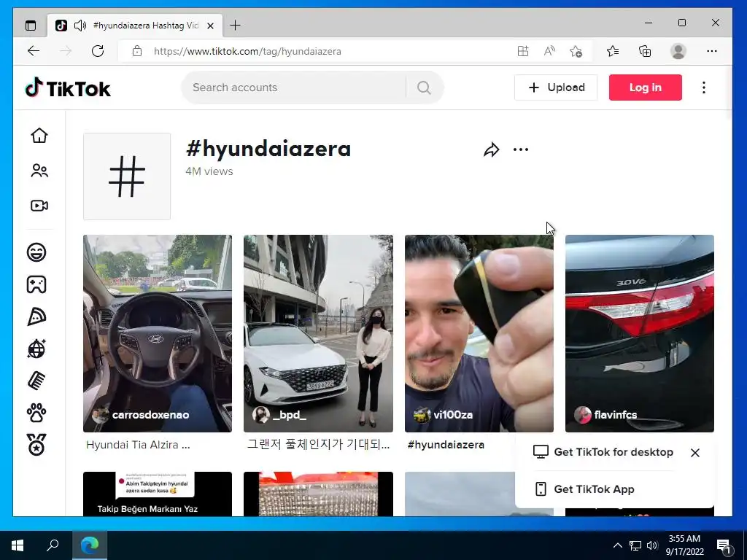Click Get TikTok for desktop
747x560 pixels.
pos(603,452)
